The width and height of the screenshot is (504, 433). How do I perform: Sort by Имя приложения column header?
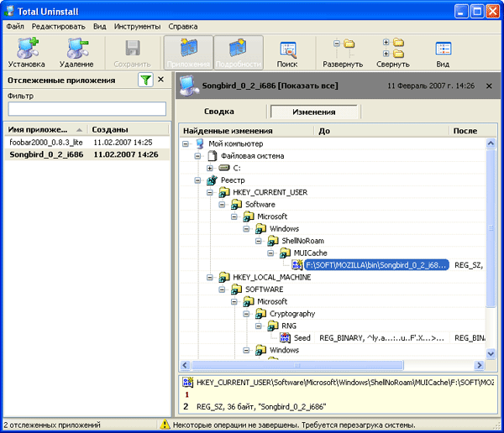[45, 129]
